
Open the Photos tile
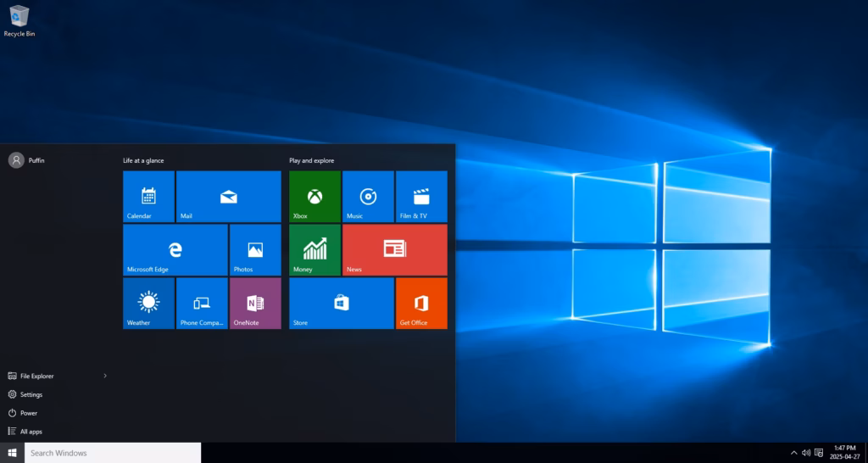click(x=255, y=250)
